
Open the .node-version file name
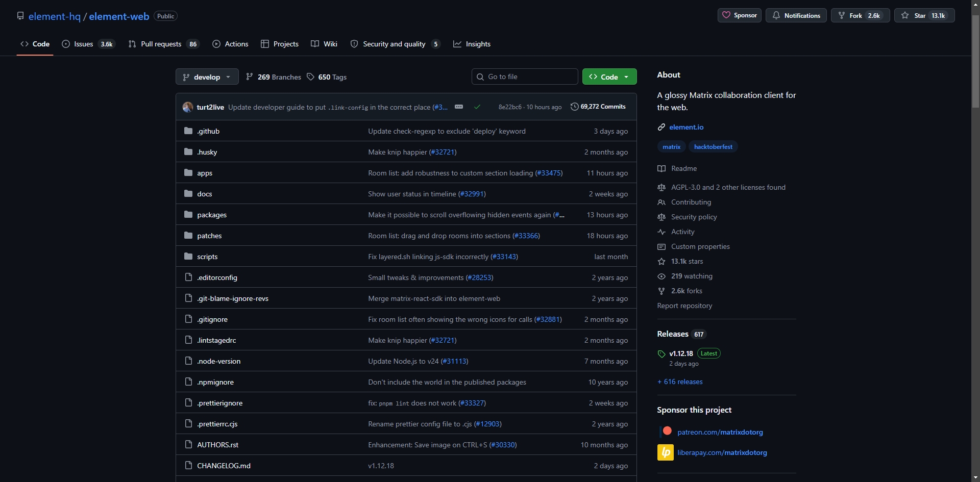coord(218,361)
